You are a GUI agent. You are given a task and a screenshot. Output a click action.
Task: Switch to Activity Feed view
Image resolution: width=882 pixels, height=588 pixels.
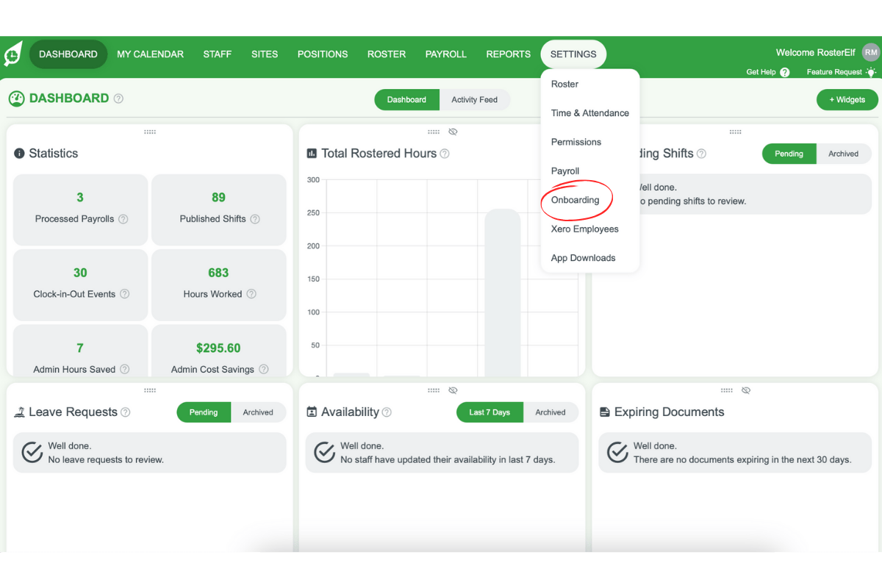click(474, 100)
